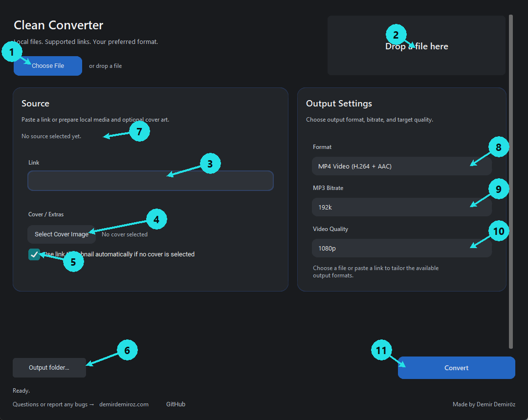Click the 'No cover selected' label
The height and width of the screenshot is (420, 528).
coord(125,234)
